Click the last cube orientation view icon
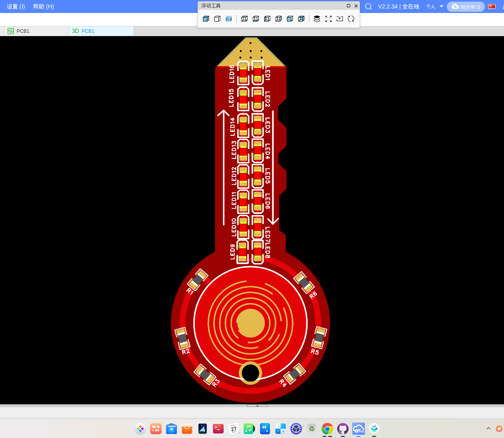Image resolution: width=504 pixels, height=438 pixels. 301,19
